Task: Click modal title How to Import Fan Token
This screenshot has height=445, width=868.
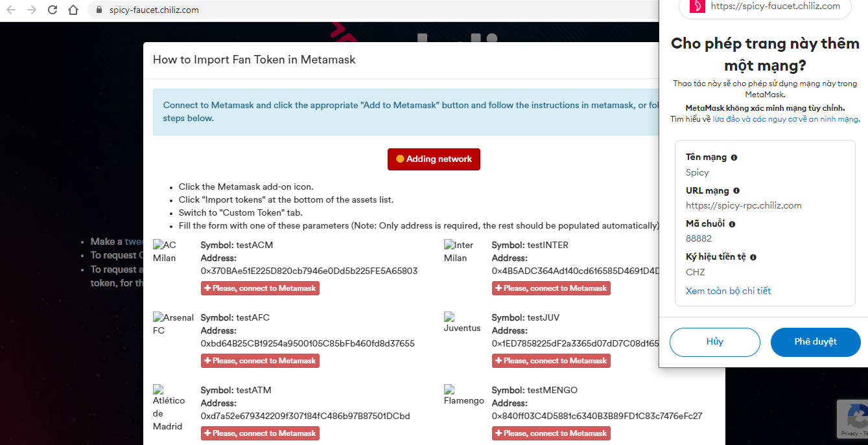Action: [x=254, y=60]
